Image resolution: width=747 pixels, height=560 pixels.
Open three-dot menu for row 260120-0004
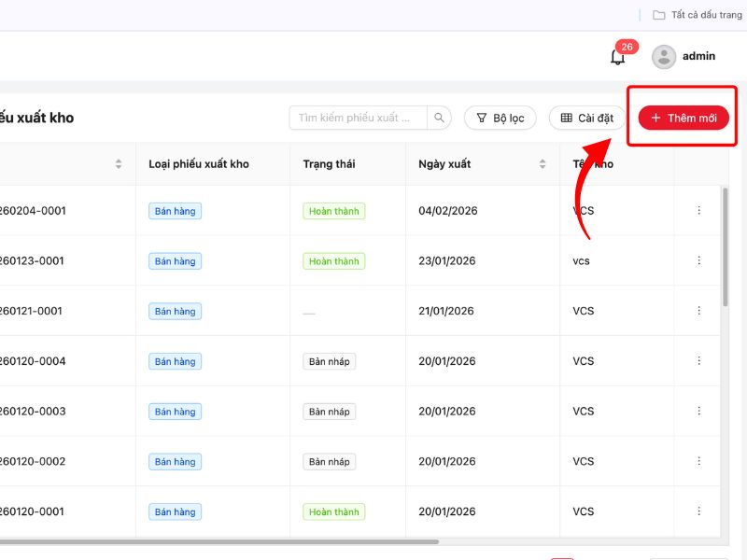698,361
